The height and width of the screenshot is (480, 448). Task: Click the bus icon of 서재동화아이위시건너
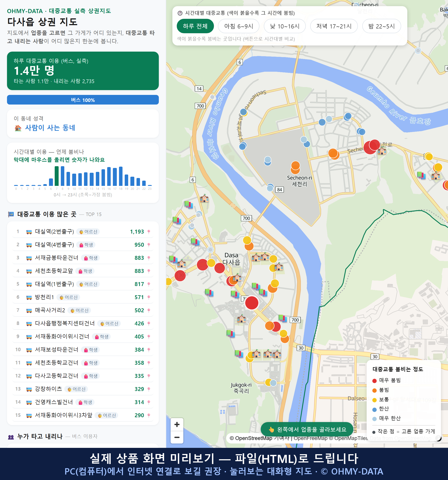[29, 337]
